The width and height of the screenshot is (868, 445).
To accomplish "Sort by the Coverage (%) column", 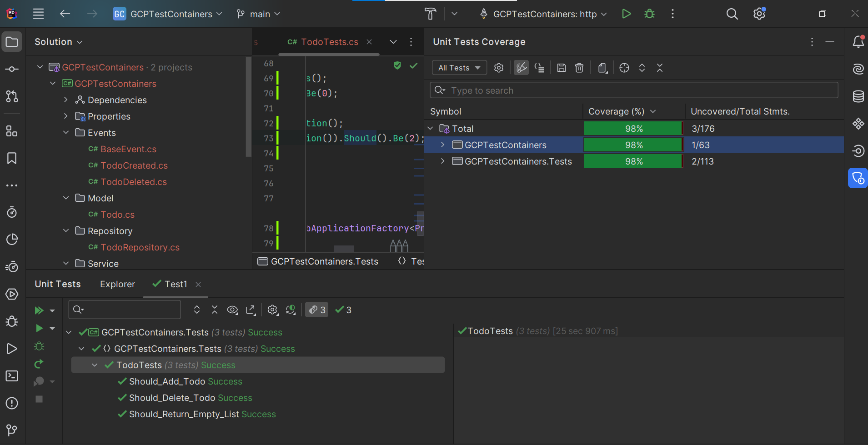I will (x=633, y=111).
